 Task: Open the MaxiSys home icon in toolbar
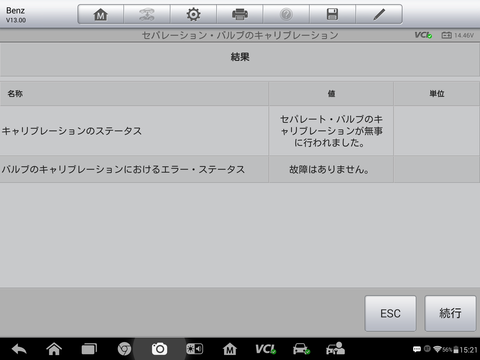coord(100,14)
